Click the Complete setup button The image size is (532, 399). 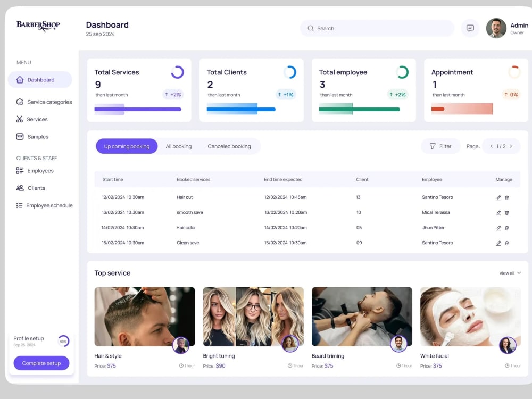pos(41,363)
